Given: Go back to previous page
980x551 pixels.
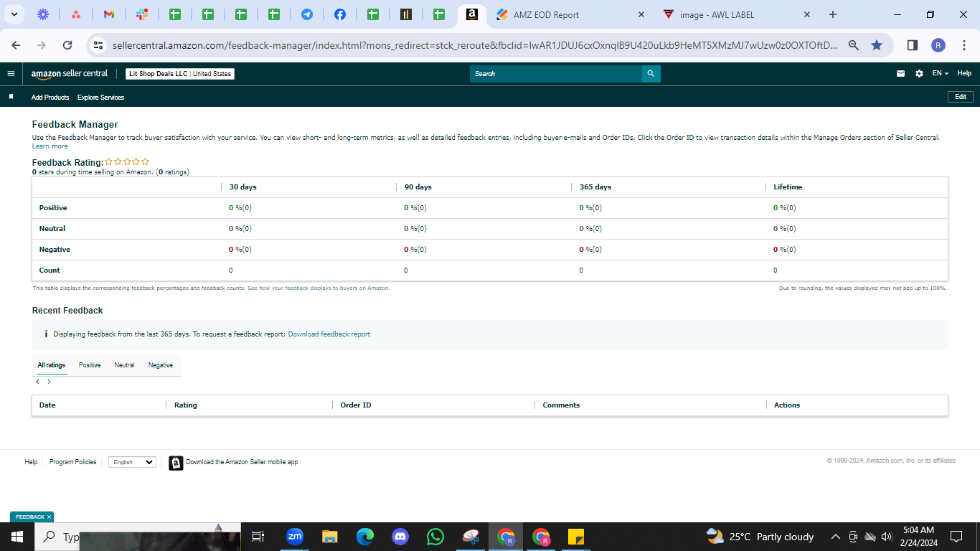Looking at the screenshot, I should [x=16, y=45].
